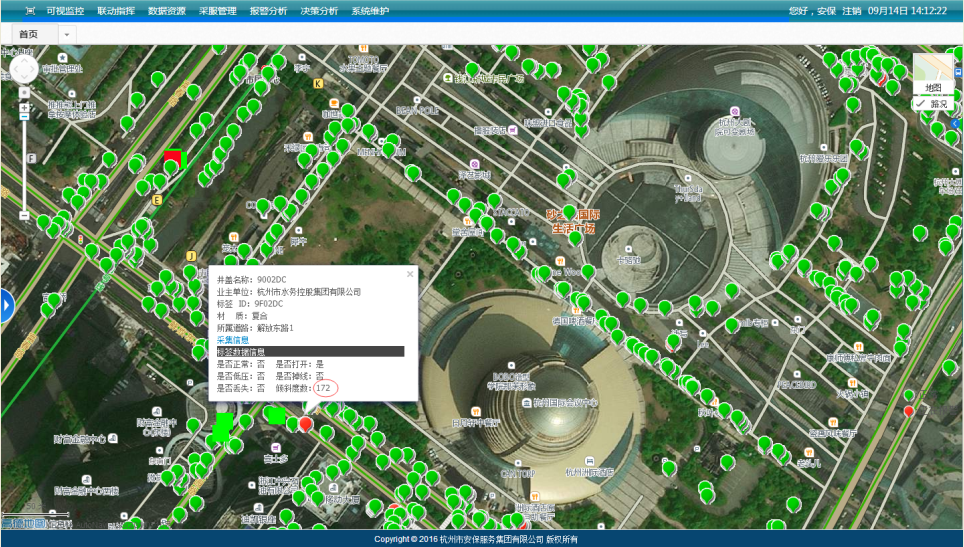Click the map pan compass control

[24, 69]
